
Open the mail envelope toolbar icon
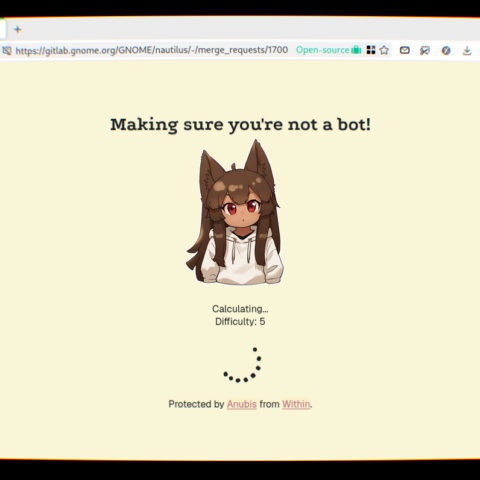coord(405,50)
